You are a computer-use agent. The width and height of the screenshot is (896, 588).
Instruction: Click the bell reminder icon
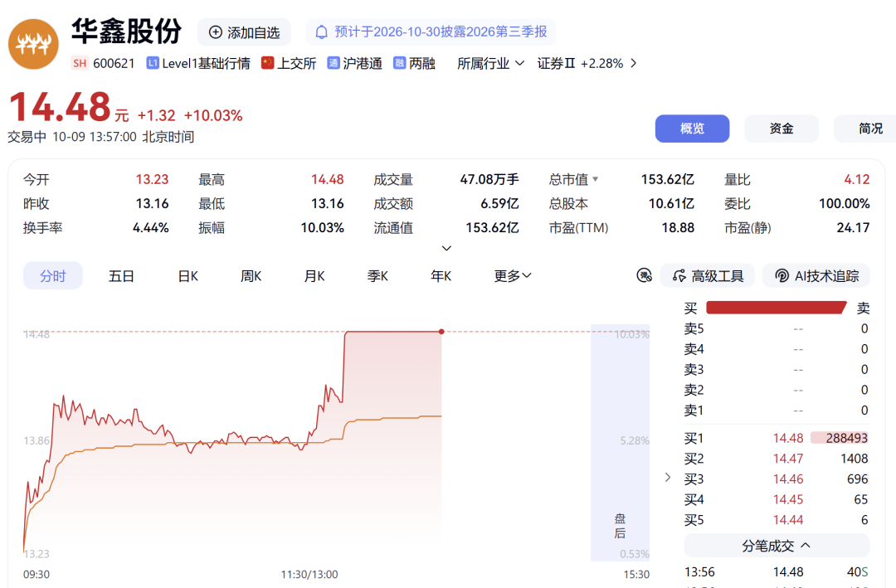click(x=322, y=32)
